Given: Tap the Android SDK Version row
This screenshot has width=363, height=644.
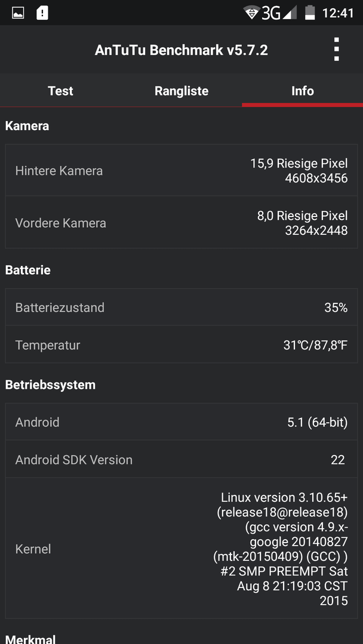Looking at the screenshot, I should pyautogui.click(x=181, y=459).
